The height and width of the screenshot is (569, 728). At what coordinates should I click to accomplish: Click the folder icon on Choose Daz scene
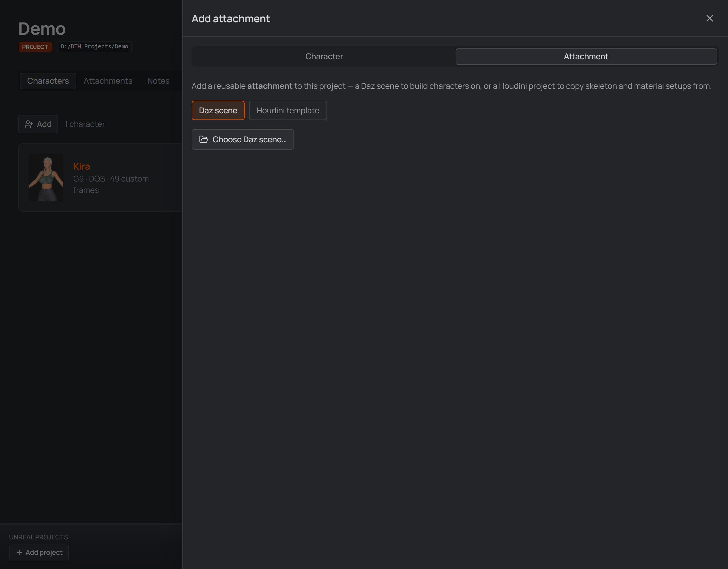click(x=203, y=139)
